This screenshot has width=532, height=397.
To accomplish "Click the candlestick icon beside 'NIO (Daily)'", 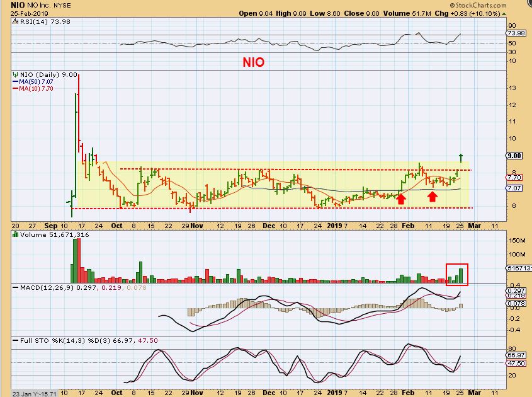I will tap(15, 75).
